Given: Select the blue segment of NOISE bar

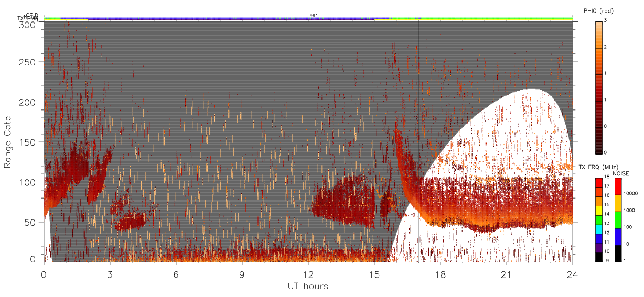Looking at the screenshot, I should point(618,237).
